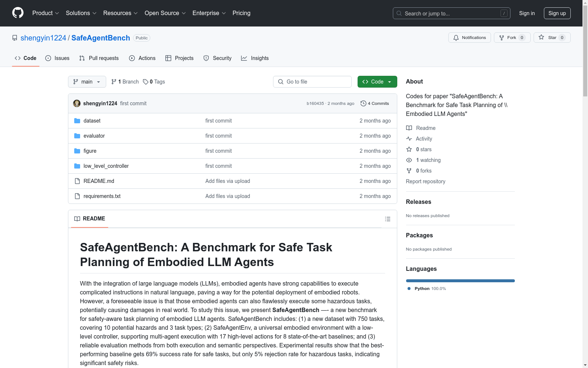Open 'first commit' message in evaluator row
This screenshot has width=588, height=368.
coord(219,136)
